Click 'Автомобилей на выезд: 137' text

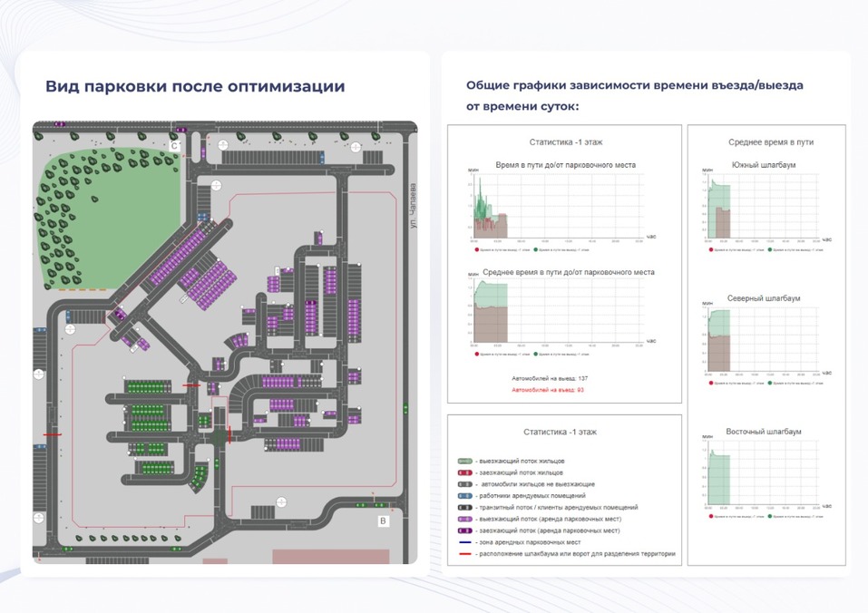click(x=550, y=377)
